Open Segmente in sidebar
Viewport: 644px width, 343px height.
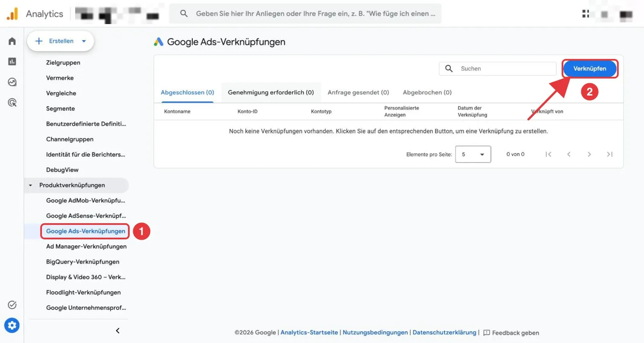click(x=60, y=109)
